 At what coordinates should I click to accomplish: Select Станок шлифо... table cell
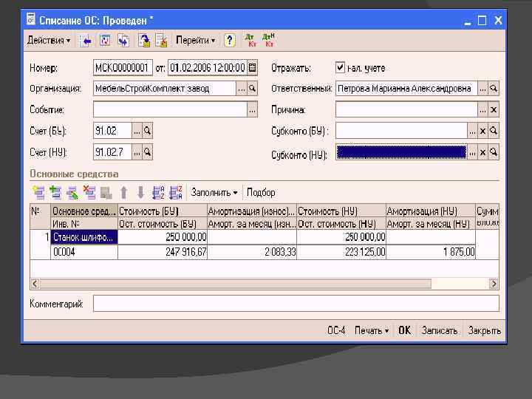point(84,237)
